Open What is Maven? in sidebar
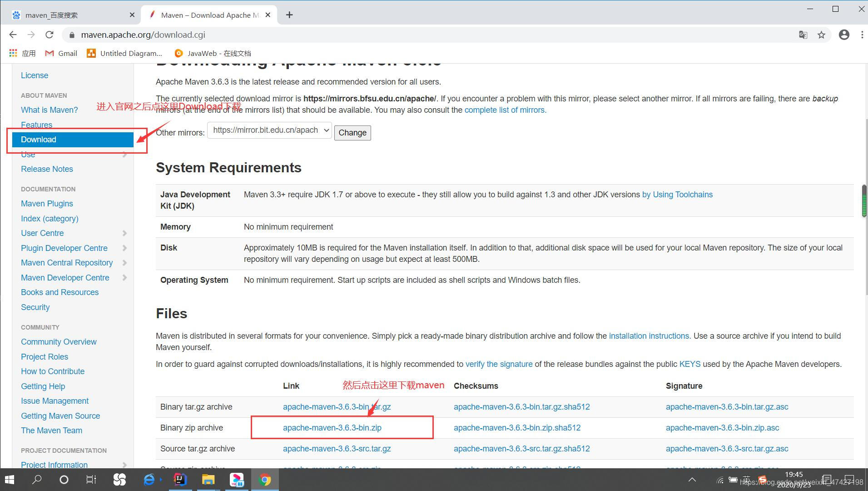Screen dimensions: 868x491 (50, 110)
